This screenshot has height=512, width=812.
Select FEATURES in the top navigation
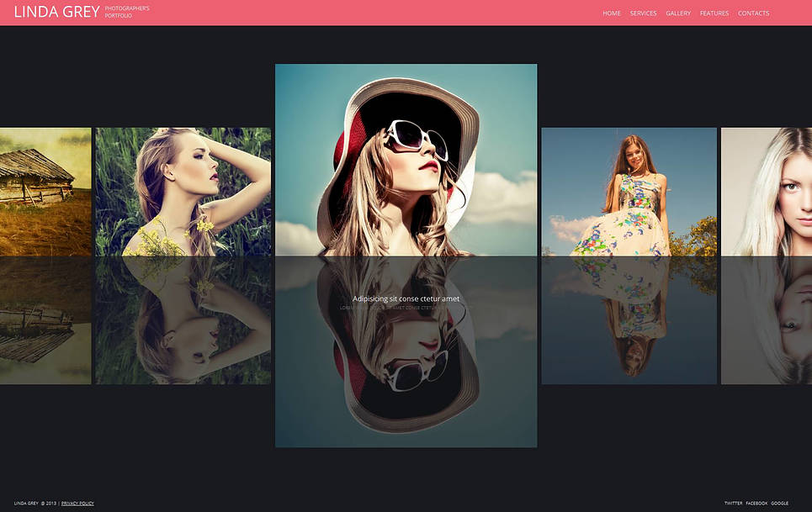(x=714, y=13)
